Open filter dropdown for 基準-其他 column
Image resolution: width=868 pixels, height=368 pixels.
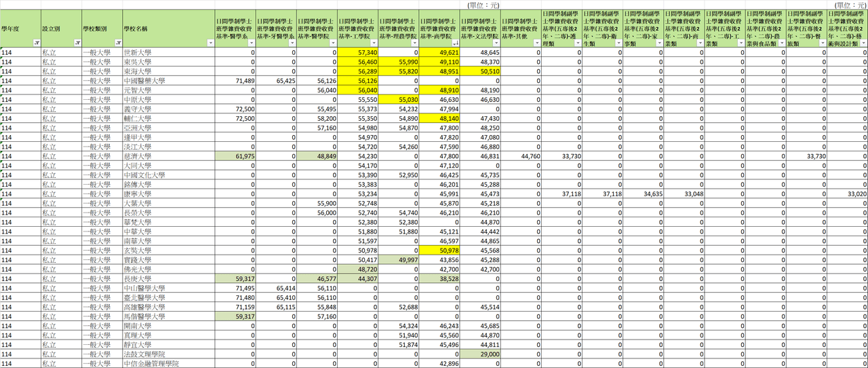pyautogui.click(x=536, y=43)
